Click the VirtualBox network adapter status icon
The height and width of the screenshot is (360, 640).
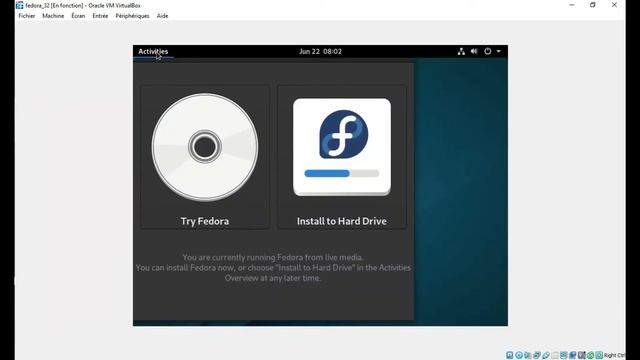click(x=537, y=355)
